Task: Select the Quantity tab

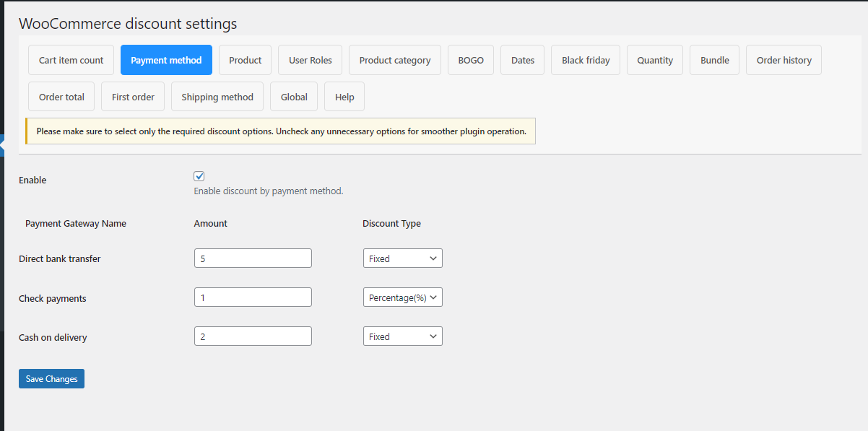Action: click(x=654, y=60)
